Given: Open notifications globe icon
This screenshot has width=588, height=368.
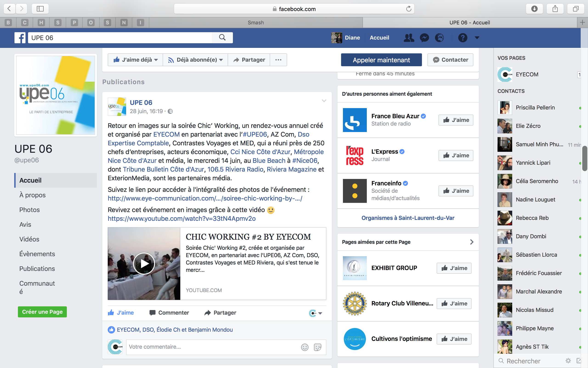Looking at the screenshot, I should [439, 38].
